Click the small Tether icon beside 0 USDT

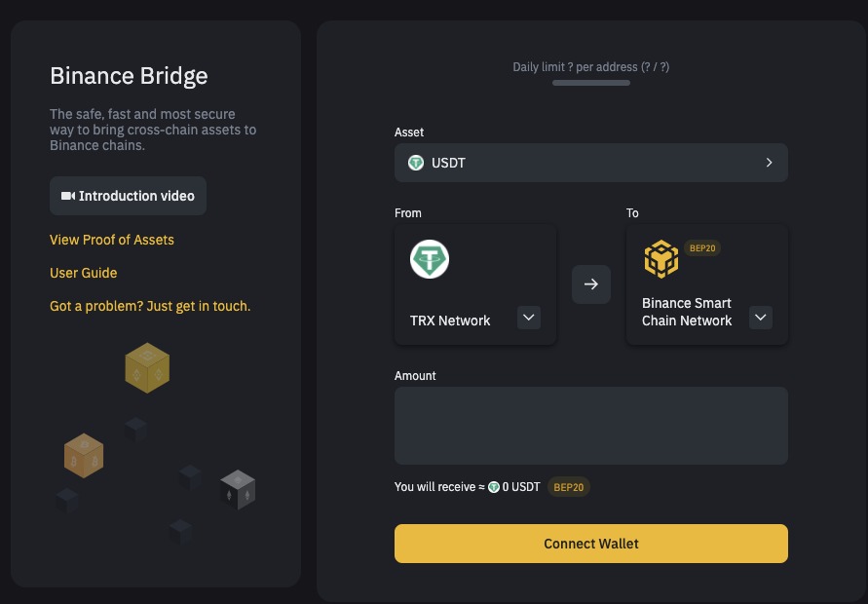(x=494, y=486)
